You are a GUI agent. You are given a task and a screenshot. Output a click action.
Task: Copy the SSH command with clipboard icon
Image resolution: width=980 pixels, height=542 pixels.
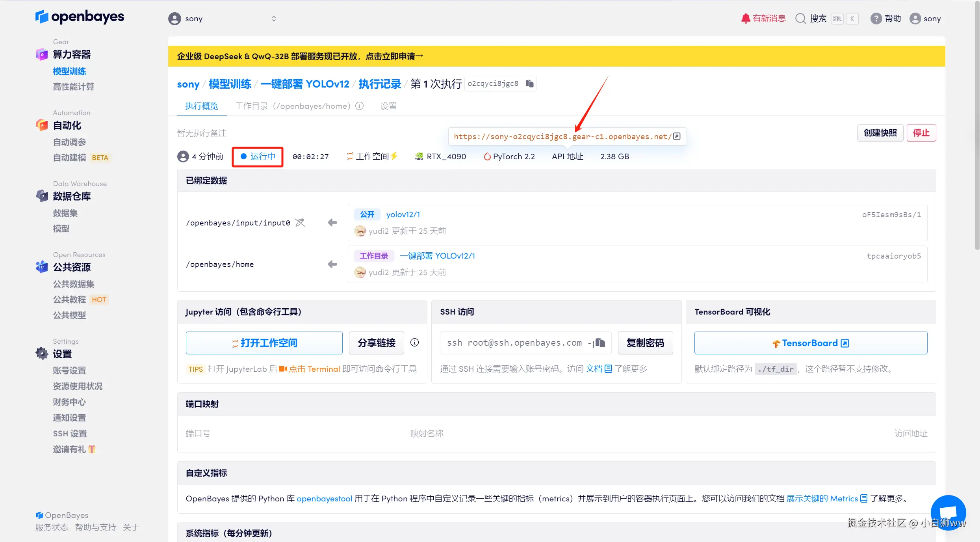click(x=600, y=343)
